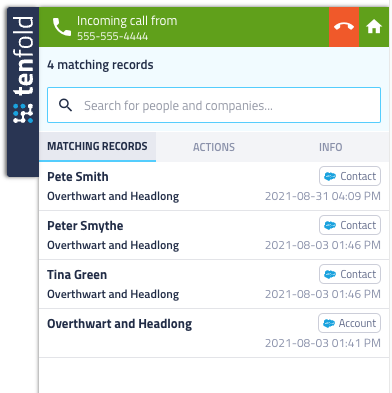Click the Salesforce cloud icon on Pete Smith row
This screenshot has height=393, width=392.
(330, 176)
